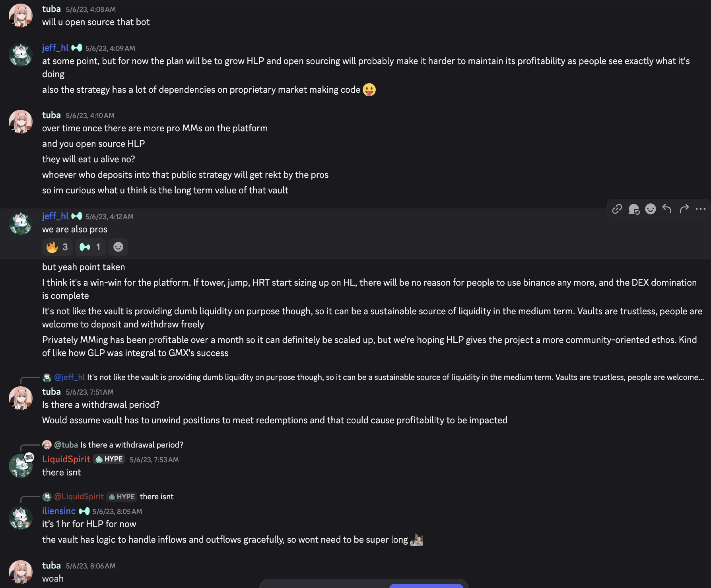
Task: Jump to the replied "@LiquidSpirit there isnt" preview
Action: [x=156, y=496]
